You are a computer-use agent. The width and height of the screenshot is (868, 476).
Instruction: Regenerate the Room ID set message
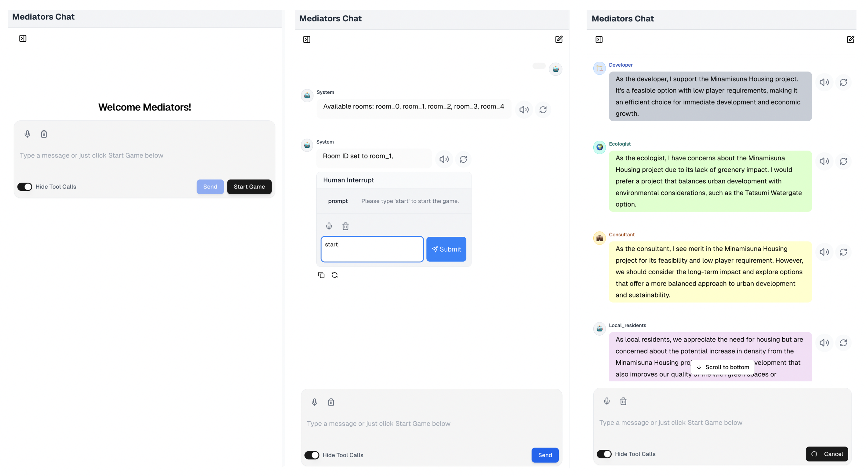(x=463, y=159)
